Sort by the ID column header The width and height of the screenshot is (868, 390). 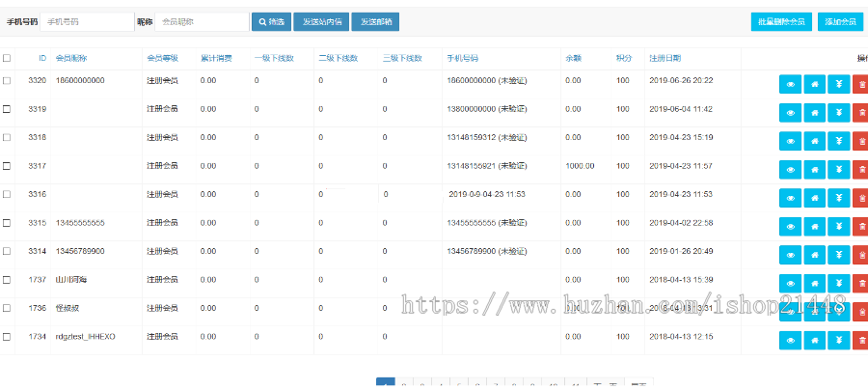[42, 58]
